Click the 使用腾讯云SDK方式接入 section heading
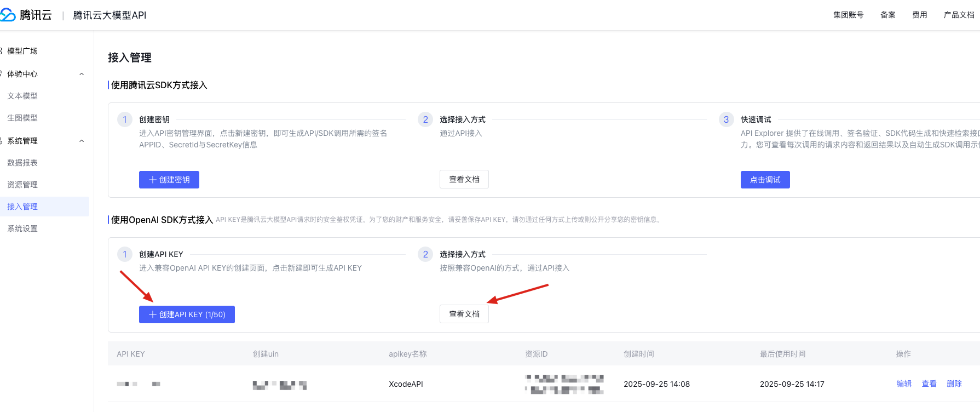The image size is (980, 412). pos(159,85)
